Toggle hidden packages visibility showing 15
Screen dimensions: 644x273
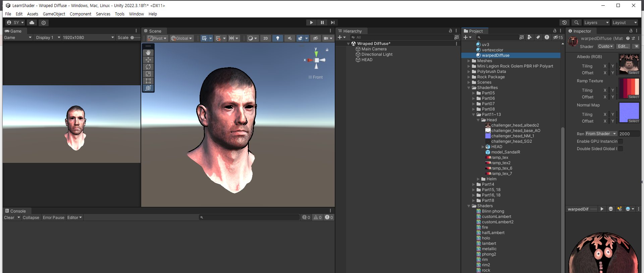pyautogui.click(x=558, y=37)
